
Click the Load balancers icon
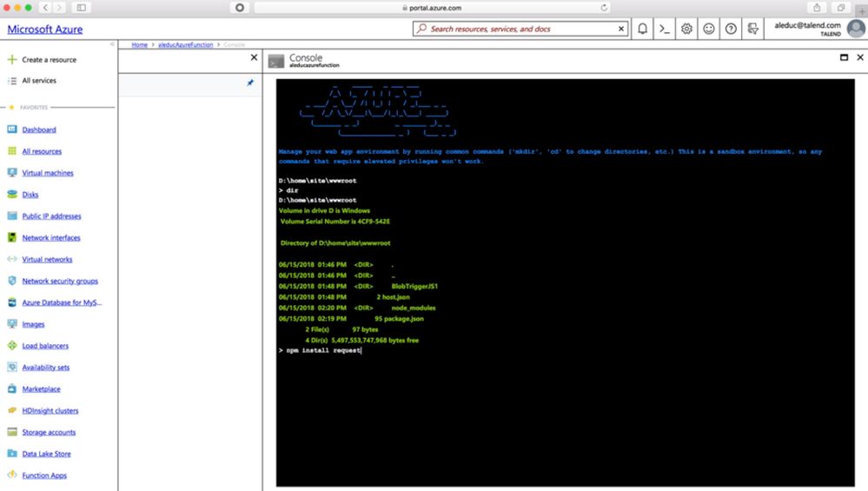(12, 345)
